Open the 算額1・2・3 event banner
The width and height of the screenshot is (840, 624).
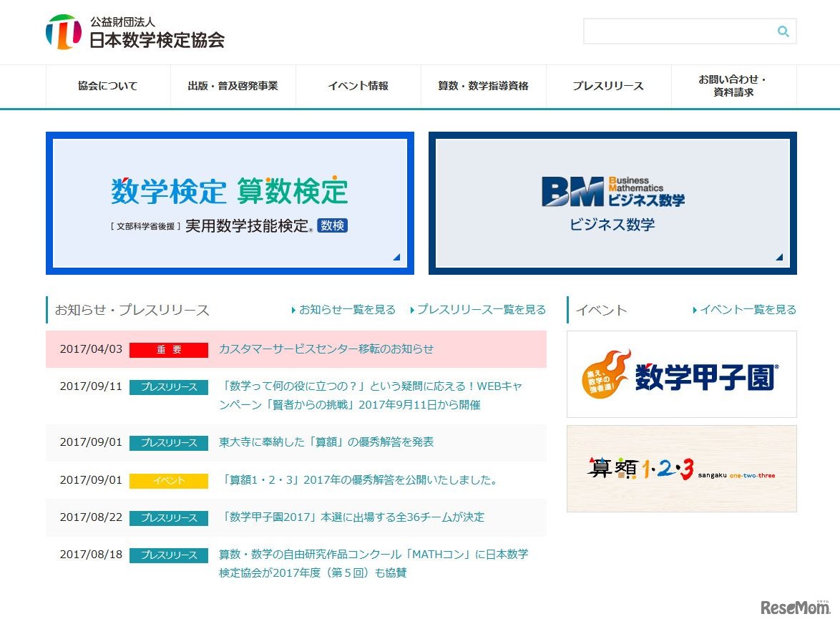pos(681,469)
